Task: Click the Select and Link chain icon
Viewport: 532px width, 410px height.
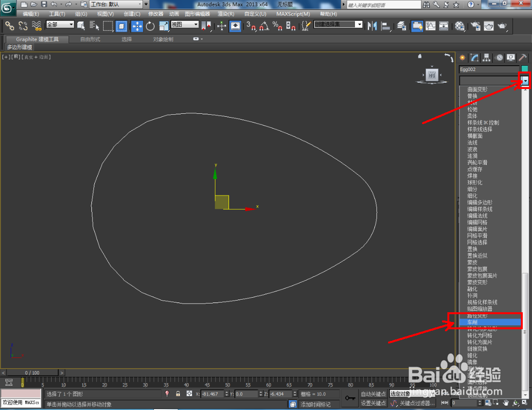Action: tap(10, 26)
